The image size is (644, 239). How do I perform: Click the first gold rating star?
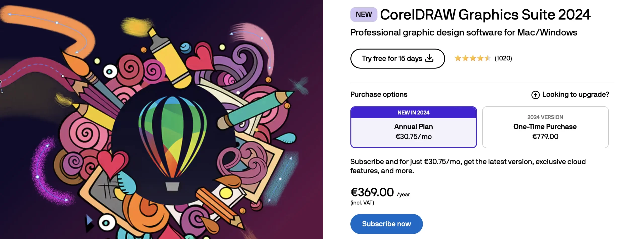(458, 58)
